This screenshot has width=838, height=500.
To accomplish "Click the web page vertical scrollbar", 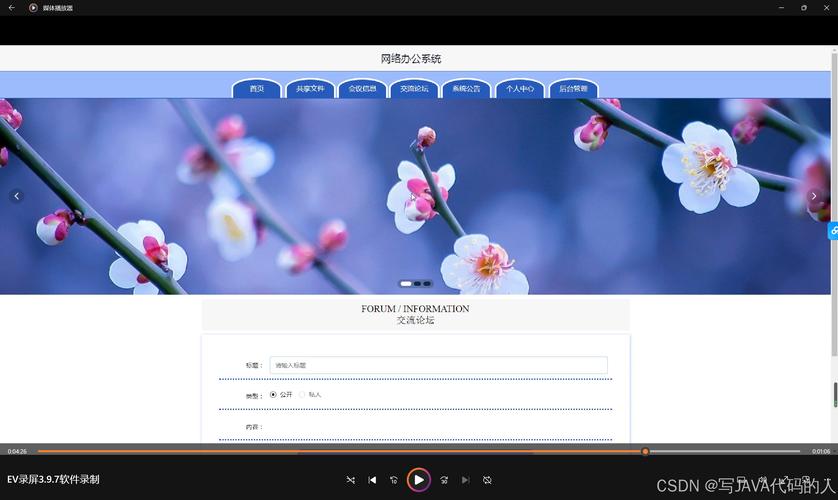I will pos(834,203).
